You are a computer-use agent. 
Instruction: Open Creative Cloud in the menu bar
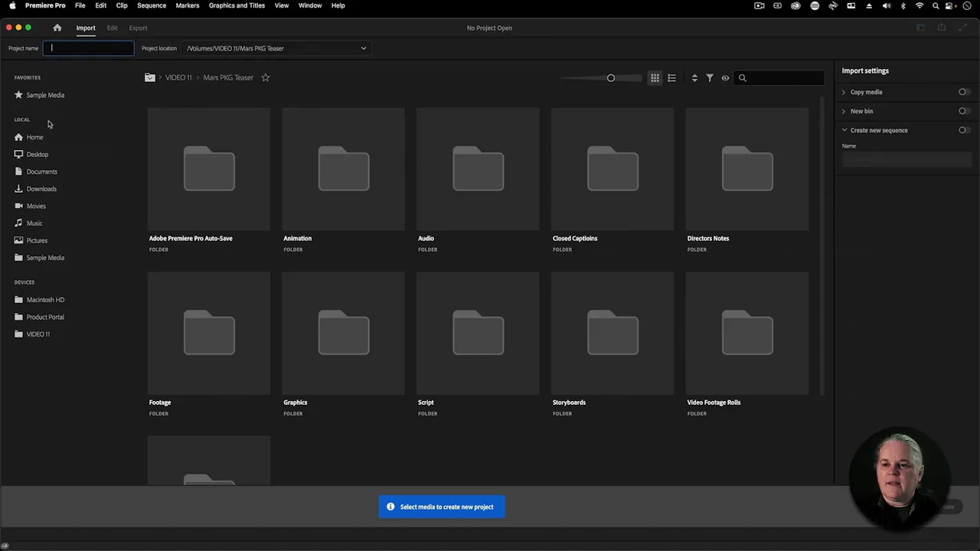(x=796, y=5)
